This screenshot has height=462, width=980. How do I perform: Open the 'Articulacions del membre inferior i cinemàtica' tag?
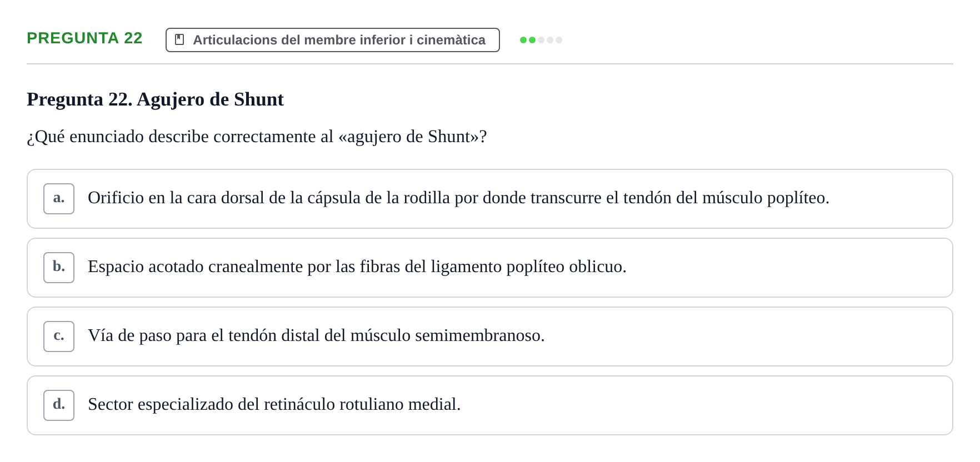332,40
